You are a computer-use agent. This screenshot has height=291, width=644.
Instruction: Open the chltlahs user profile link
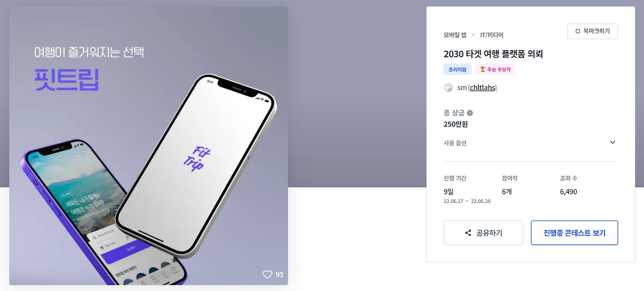(482, 88)
